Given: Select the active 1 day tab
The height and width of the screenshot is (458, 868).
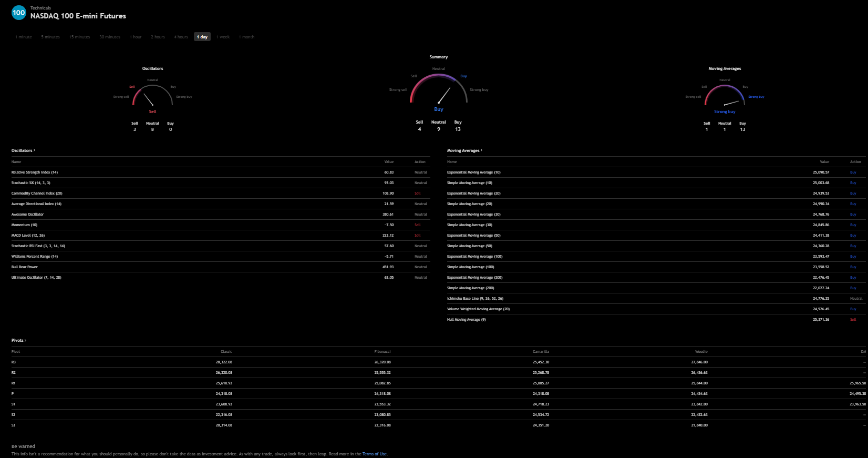Looking at the screenshot, I should coord(202,37).
